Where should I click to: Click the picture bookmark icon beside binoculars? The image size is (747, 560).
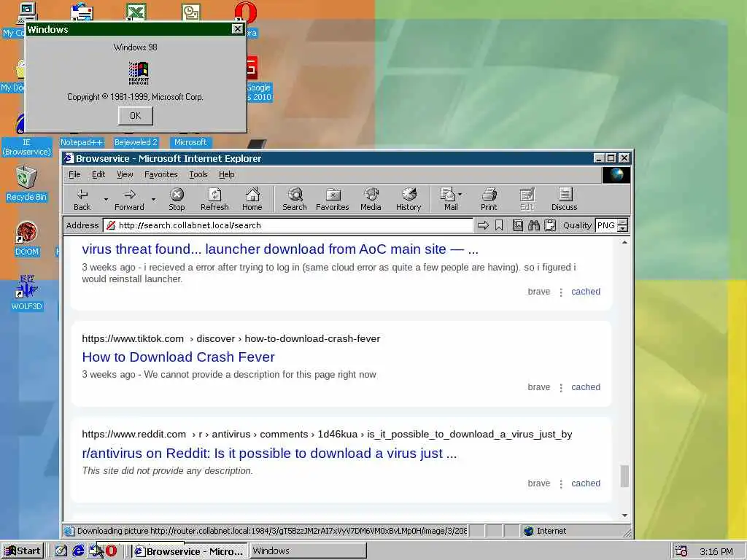518,225
